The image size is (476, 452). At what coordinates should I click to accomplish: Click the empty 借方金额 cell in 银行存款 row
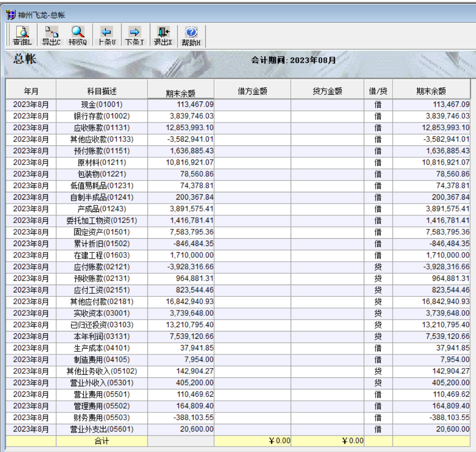coord(252,116)
